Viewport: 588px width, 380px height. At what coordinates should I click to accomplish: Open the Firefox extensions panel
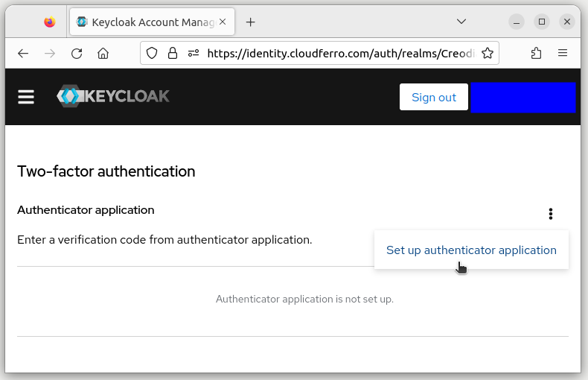[x=536, y=53]
